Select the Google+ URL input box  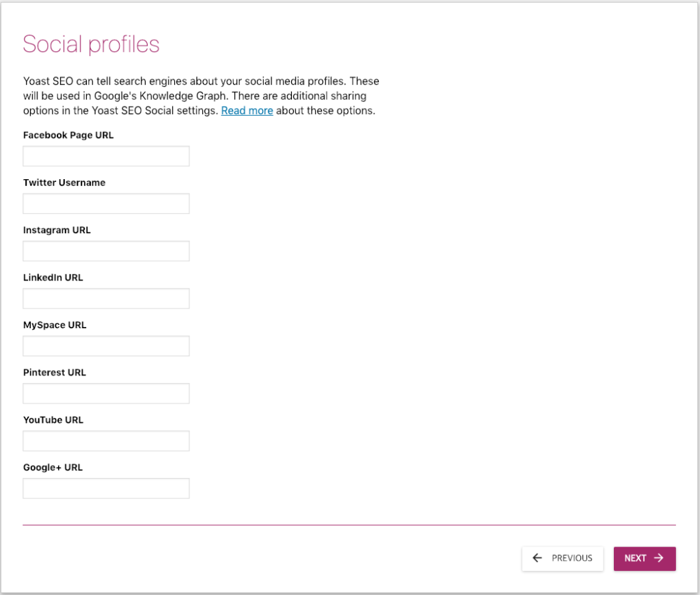pos(106,488)
